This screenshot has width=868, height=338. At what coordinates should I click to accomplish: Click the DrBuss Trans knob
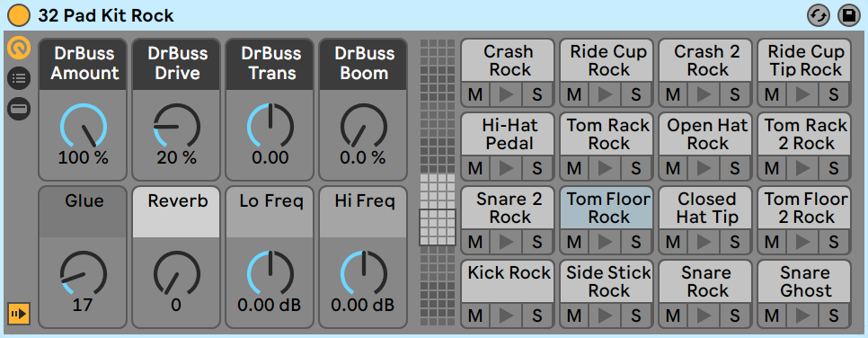270,127
